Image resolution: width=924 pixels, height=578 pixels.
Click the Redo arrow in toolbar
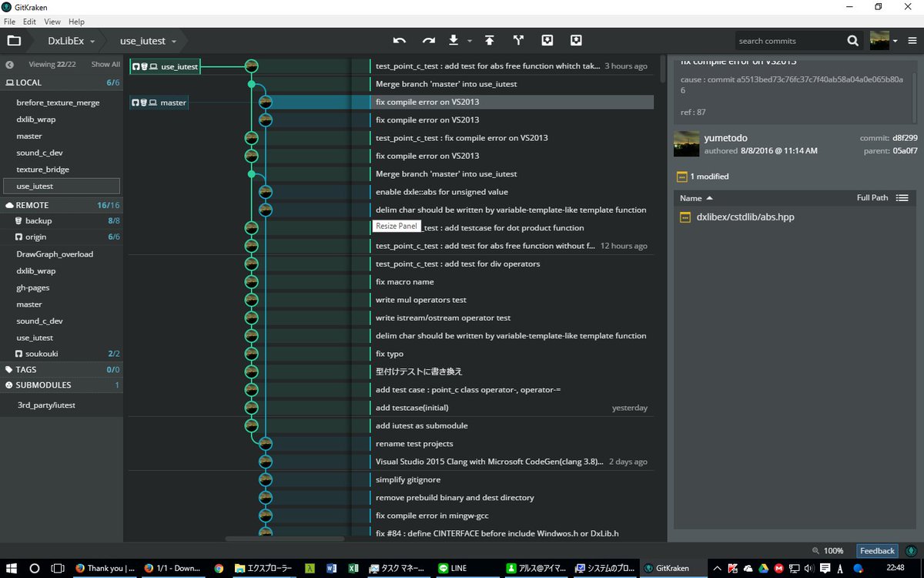(429, 40)
